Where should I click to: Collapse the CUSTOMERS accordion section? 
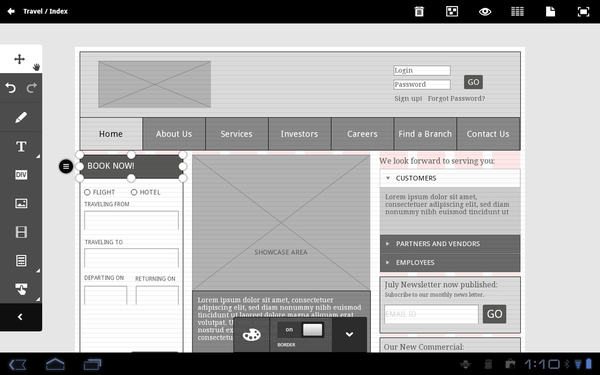pyautogui.click(x=450, y=178)
